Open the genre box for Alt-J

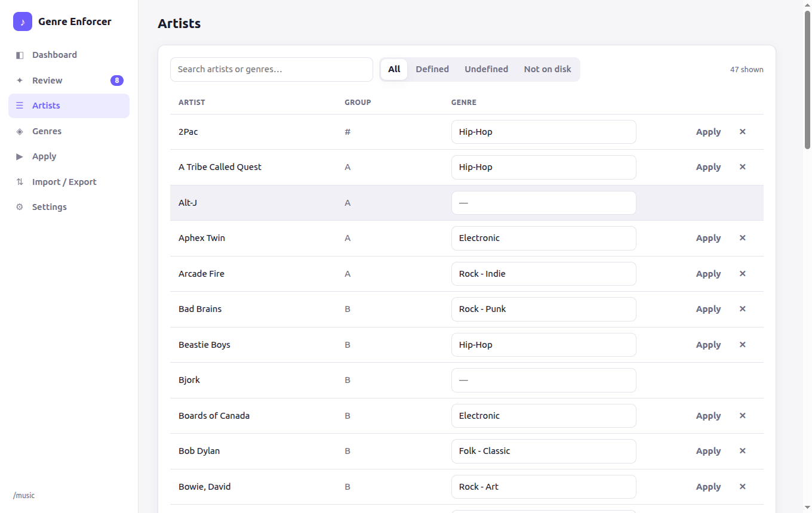(544, 203)
